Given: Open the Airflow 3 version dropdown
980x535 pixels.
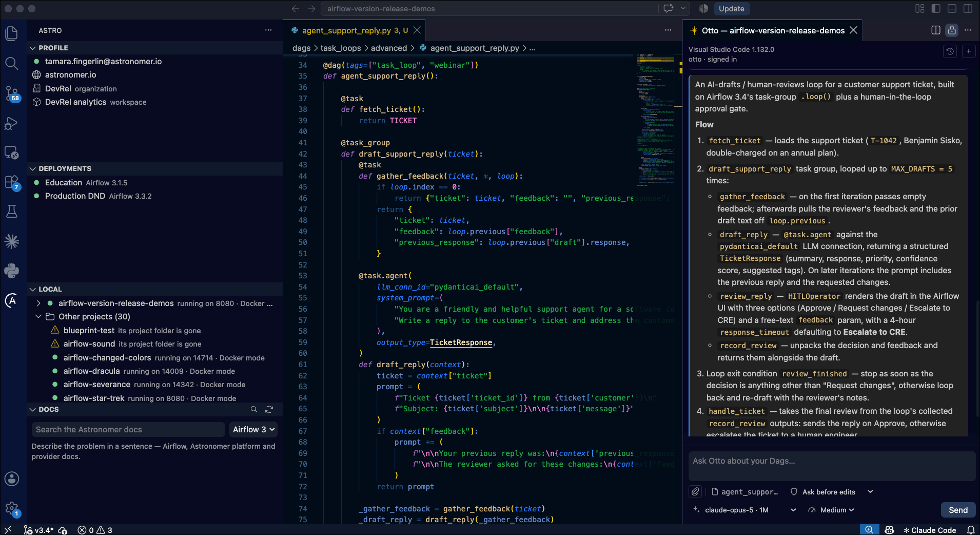Looking at the screenshot, I should 254,430.
